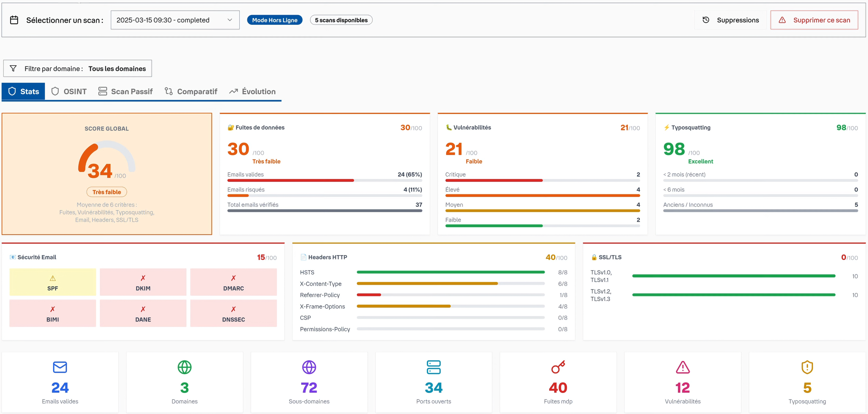The height and width of the screenshot is (414, 868).
Task: Click the funnel filter icon
Action: tap(13, 69)
